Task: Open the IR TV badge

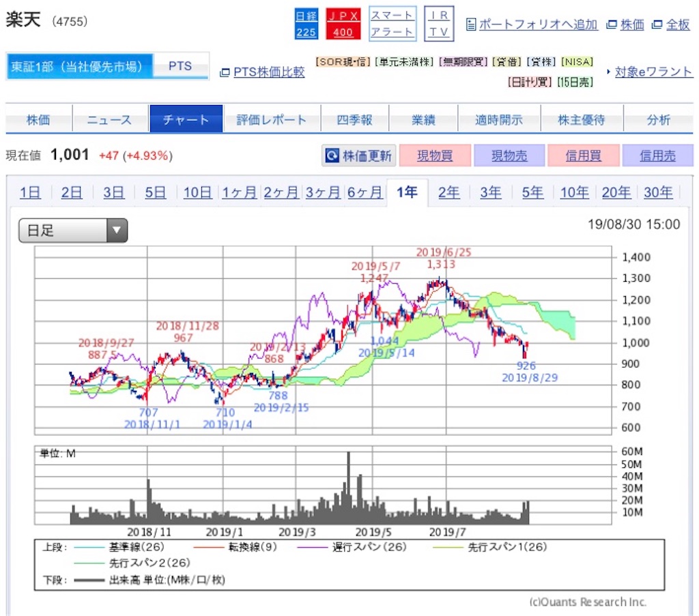Action: click(439, 24)
